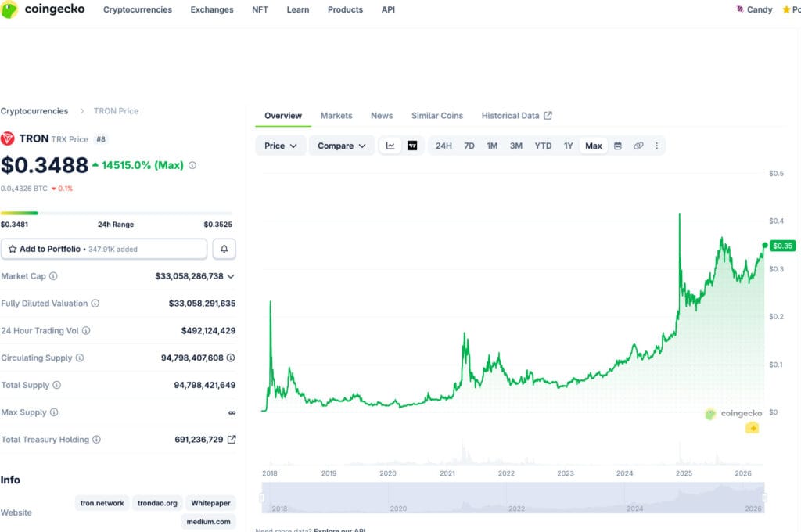Click the #8 rank badge

pos(101,139)
